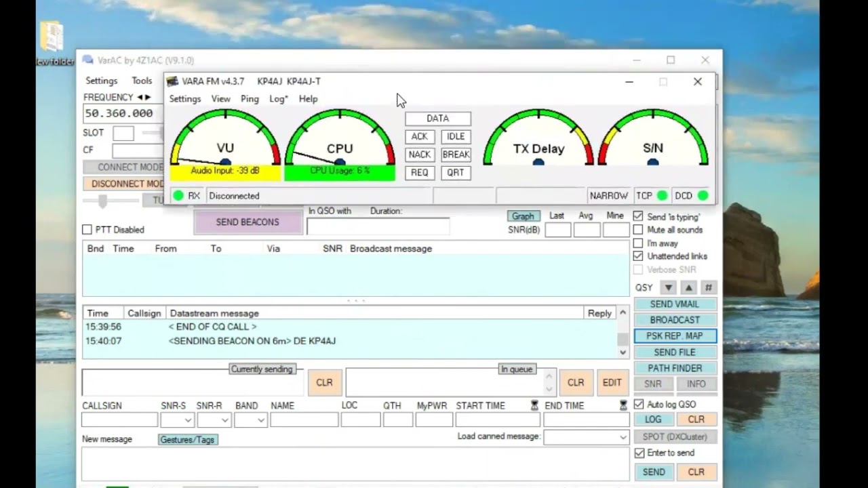Click the green DCD status light

click(x=703, y=196)
